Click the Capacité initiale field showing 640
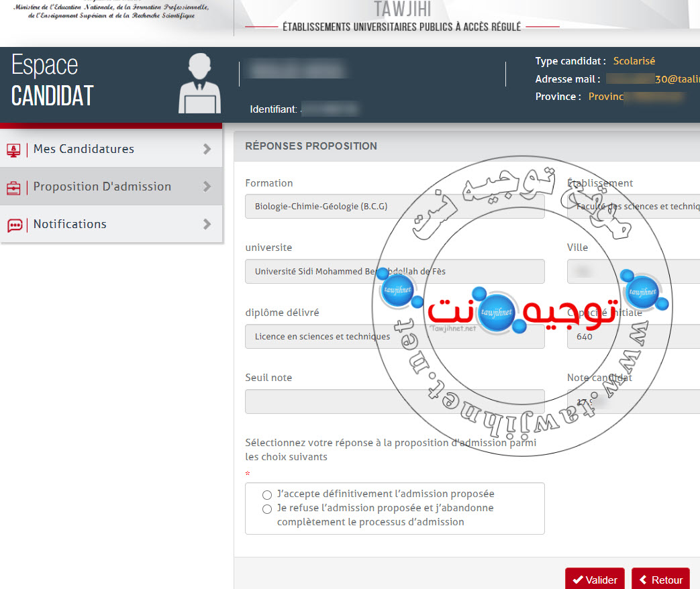 point(633,337)
